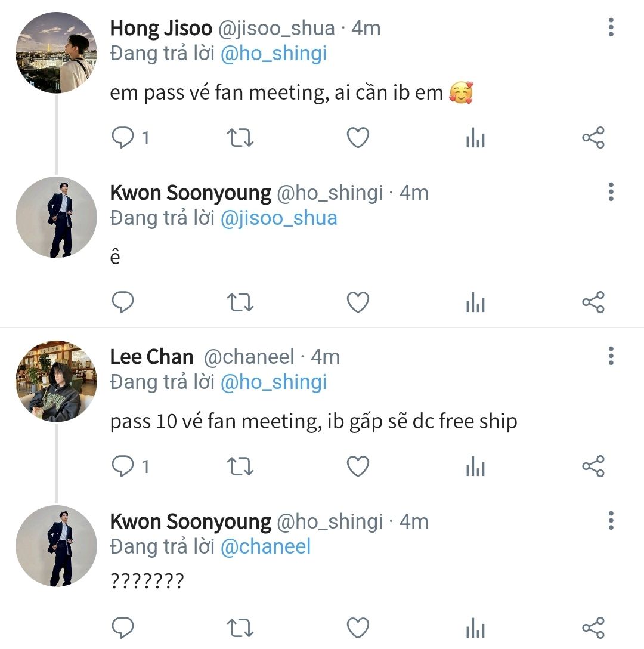
Task: Open Hong Jisoo's profile picture
Action: tap(56, 53)
